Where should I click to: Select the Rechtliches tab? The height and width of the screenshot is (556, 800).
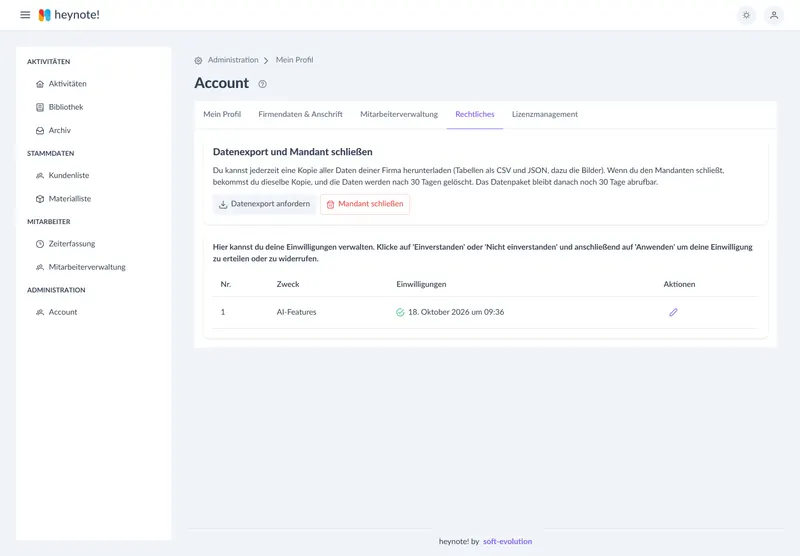pos(474,114)
